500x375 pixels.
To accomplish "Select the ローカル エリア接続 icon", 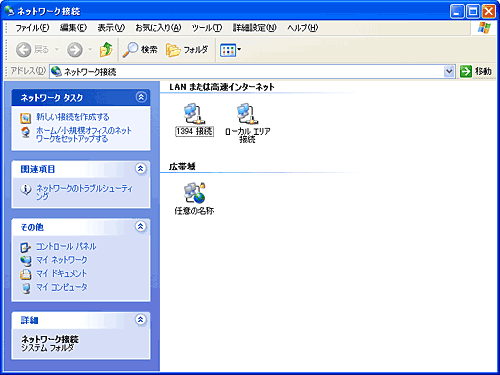I will 247,114.
